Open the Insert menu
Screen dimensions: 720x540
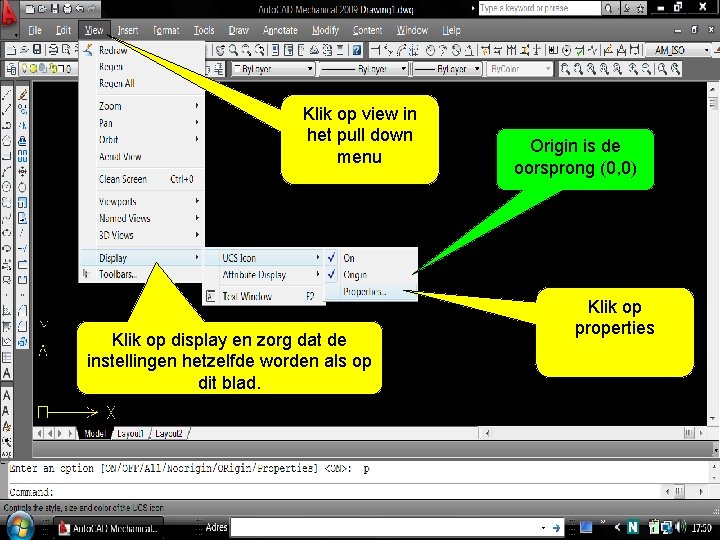[128, 30]
